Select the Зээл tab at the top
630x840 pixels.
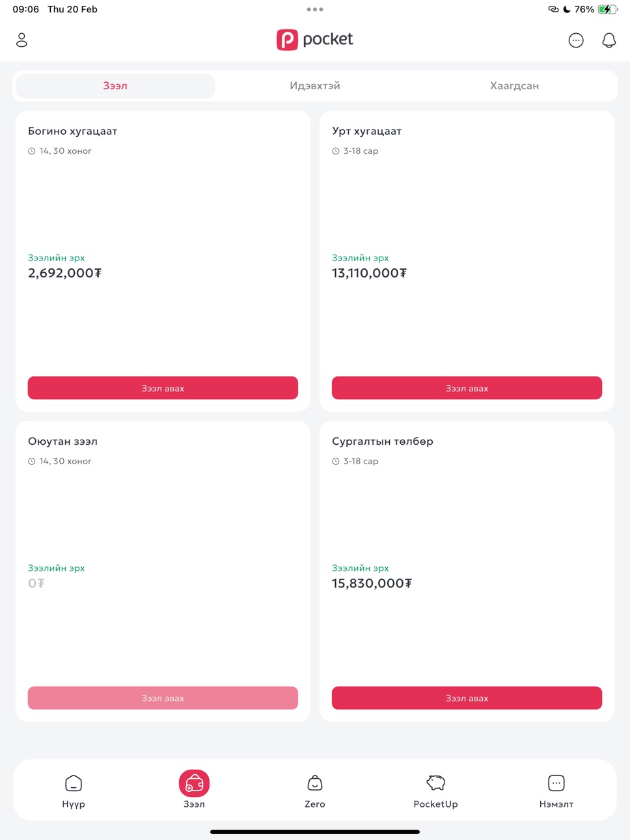pos(115,86)
